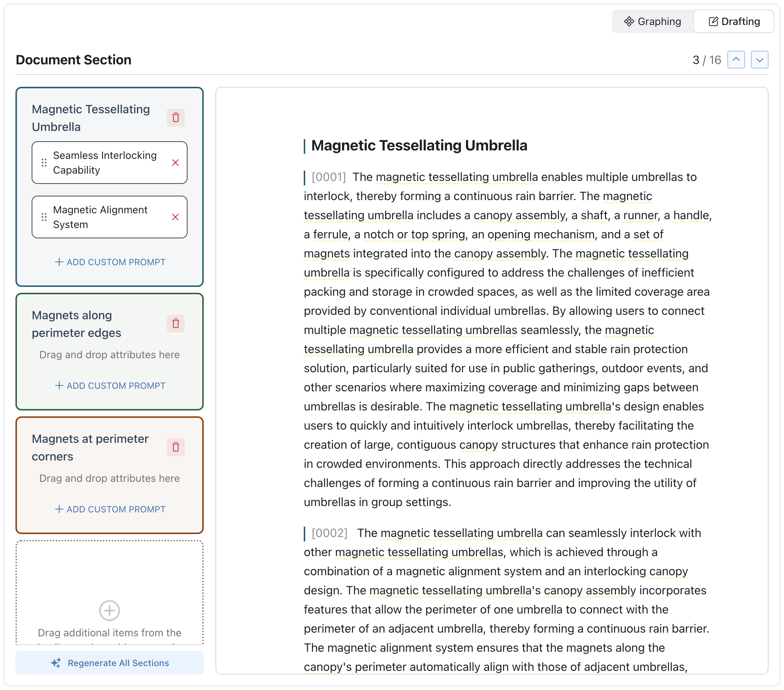Delete the Magnets along perimeter edges section
784x690 pixels.
(x=176, y=323)
